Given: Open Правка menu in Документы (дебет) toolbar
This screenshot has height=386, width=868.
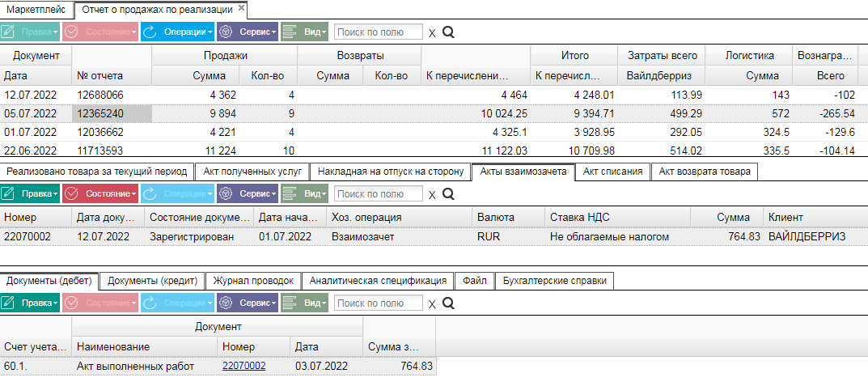Looking at the screenshot, I should click(x=30, y=303).
